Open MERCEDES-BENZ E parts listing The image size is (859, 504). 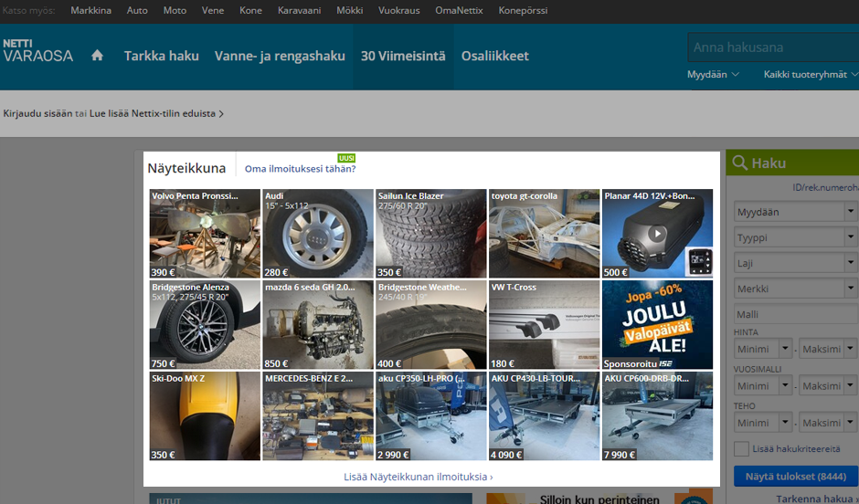click(318, 416)
